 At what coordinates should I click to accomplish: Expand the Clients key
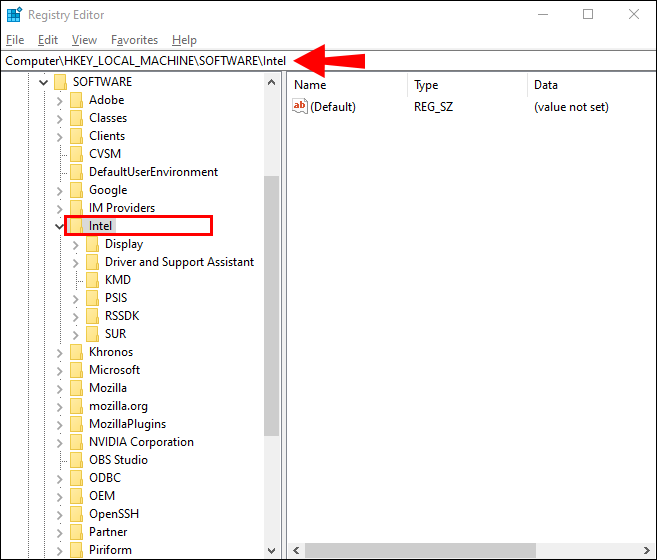(59, 137)
